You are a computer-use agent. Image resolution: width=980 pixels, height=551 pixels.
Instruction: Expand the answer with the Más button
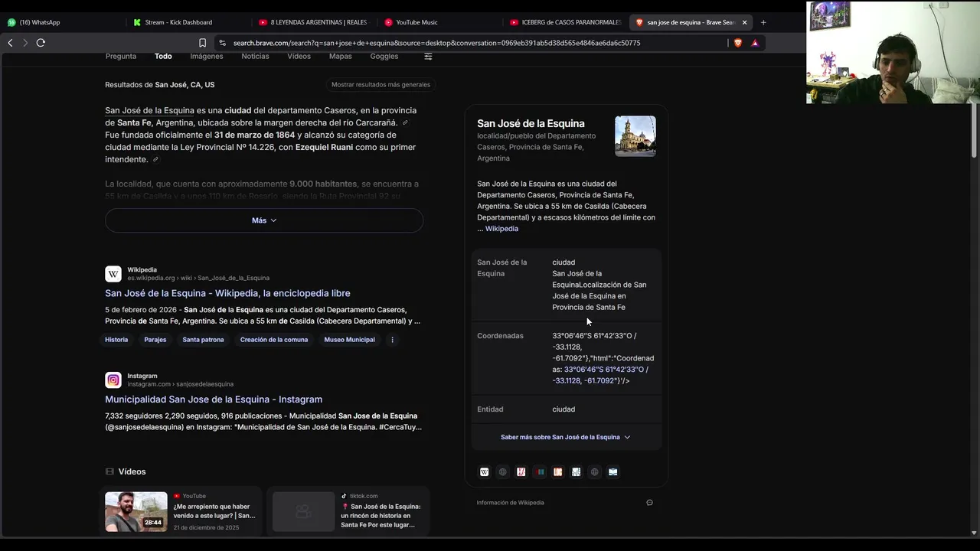click(264, 220)
